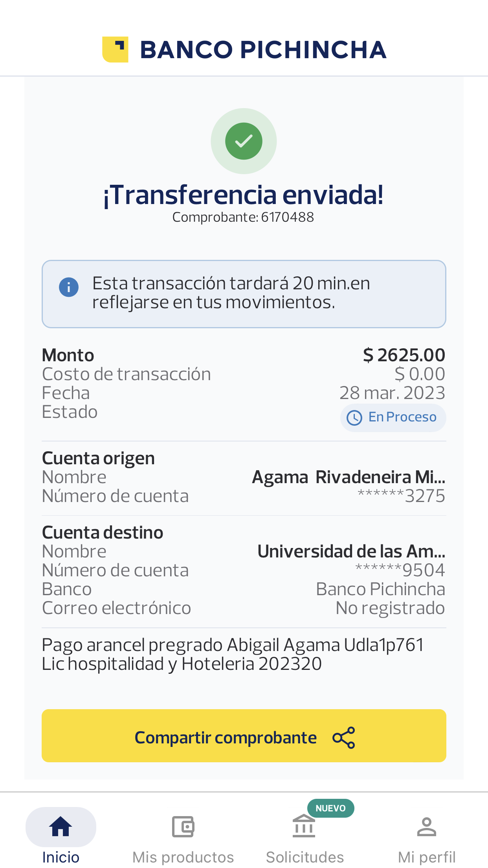
Task: Tap the truncated origin name Agama Rivadeneira
Action: click(x=349, y=477)
